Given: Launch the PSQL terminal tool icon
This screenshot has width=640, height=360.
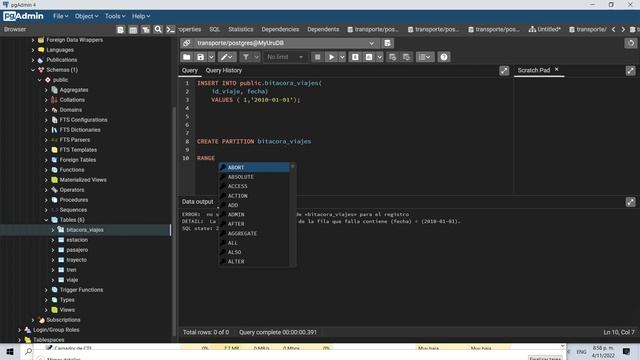Looking at the screenshot, I should coord(171,29).
